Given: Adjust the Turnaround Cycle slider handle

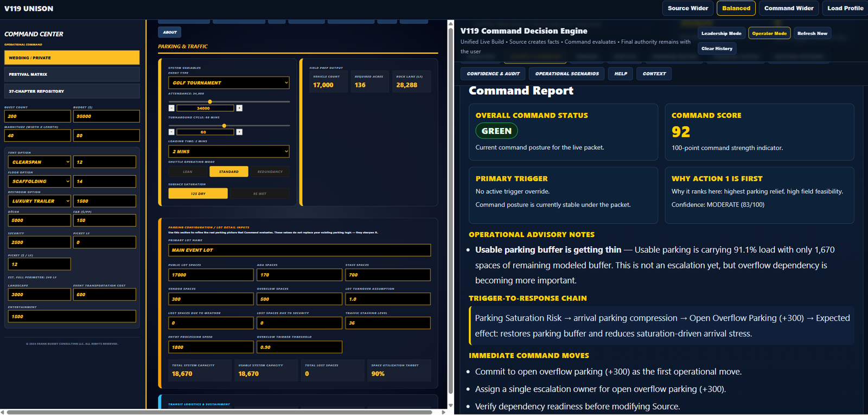Looking at the screenshot, I should (224, 125).
